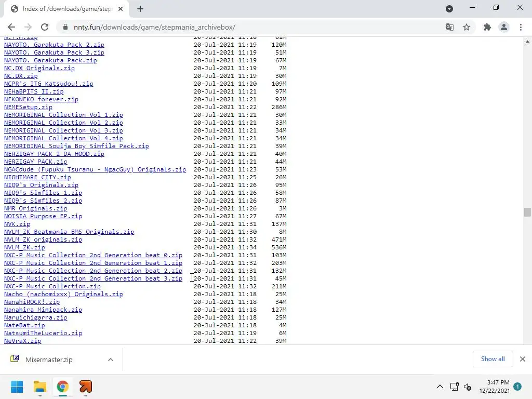This screenshot has width=532, height=399.
Task: Open a new browser tab
Action: (x=140, y=9)
